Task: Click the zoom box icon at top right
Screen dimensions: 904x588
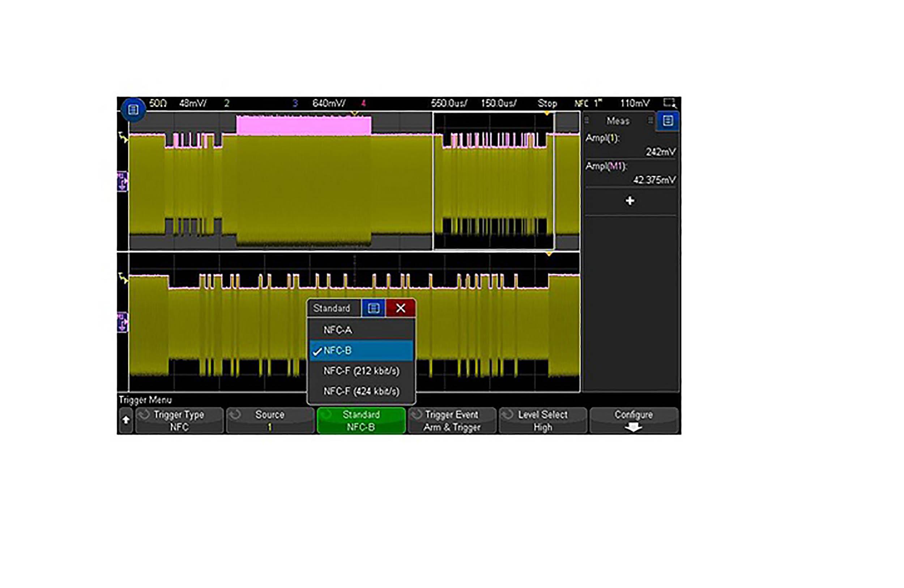Action: (x=669, y=103)
